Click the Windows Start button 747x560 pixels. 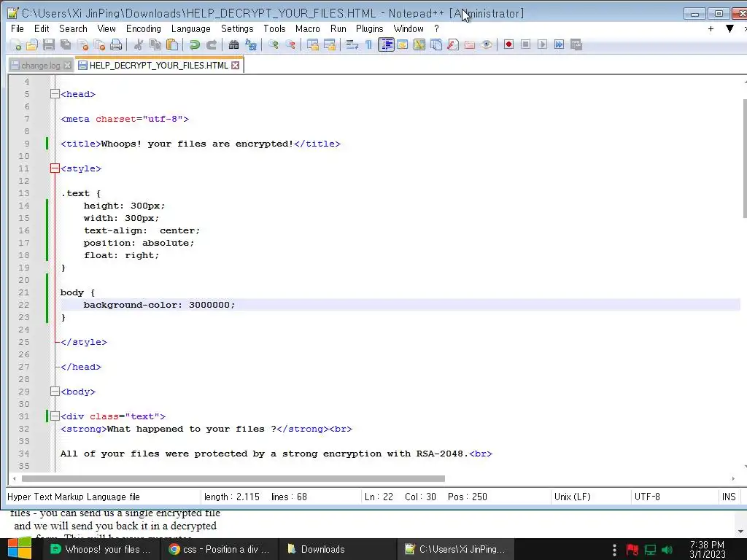tap(19, 549)
